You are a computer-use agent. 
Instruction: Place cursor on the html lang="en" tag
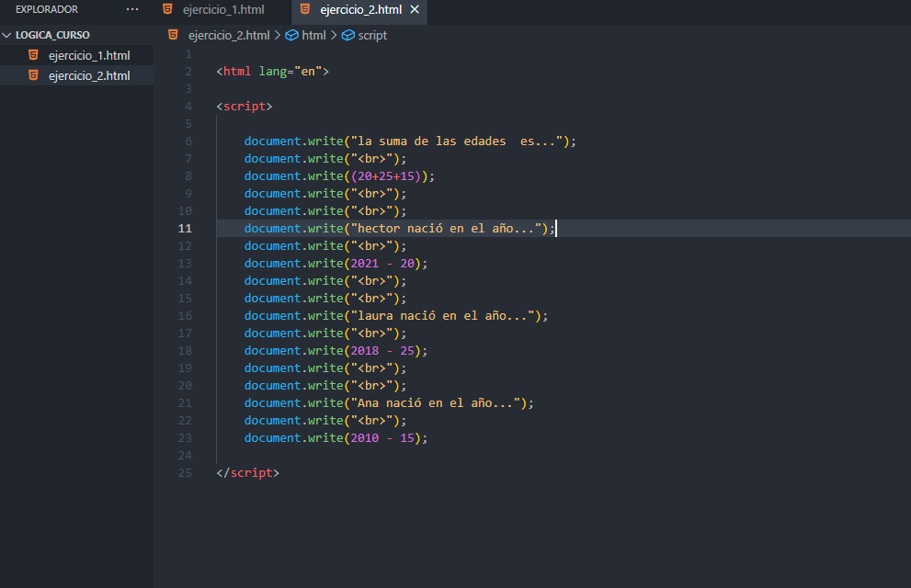(x=272, y=72)
